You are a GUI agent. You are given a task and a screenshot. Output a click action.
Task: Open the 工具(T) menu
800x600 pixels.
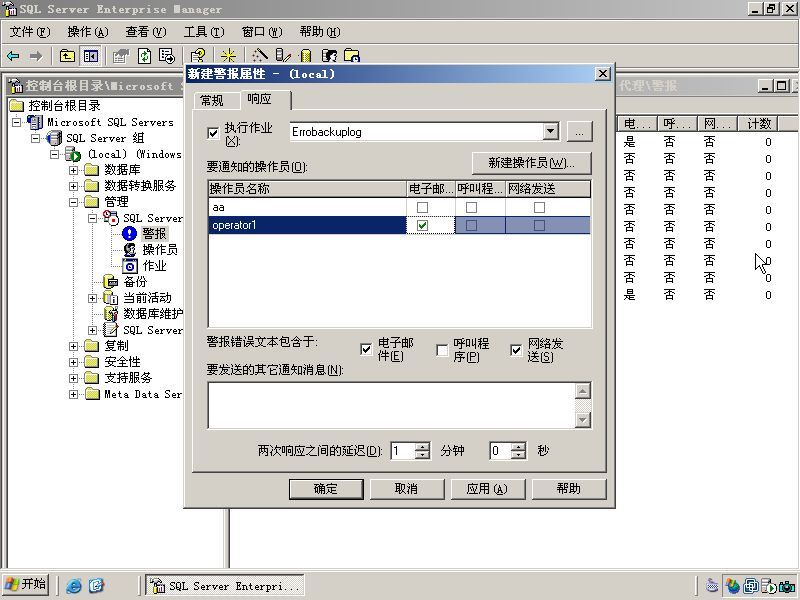click(204, 32)
